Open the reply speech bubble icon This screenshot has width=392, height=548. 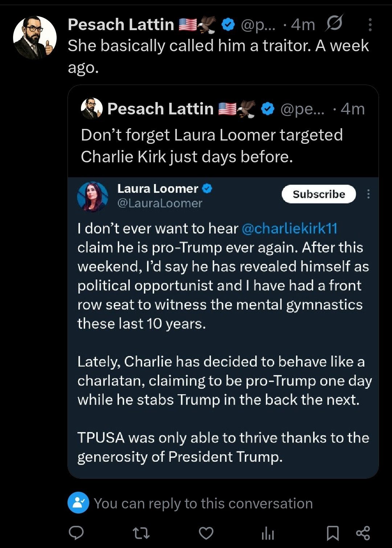pyautogui.click(x=76, y=533)
